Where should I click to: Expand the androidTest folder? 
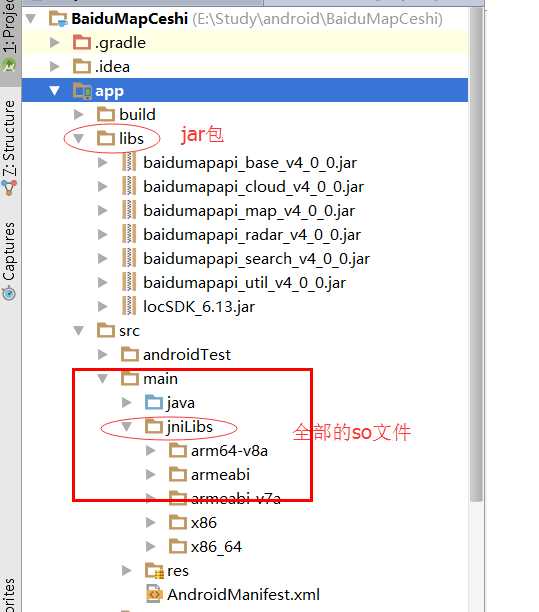pyautogui.click(x=102, y=354)
